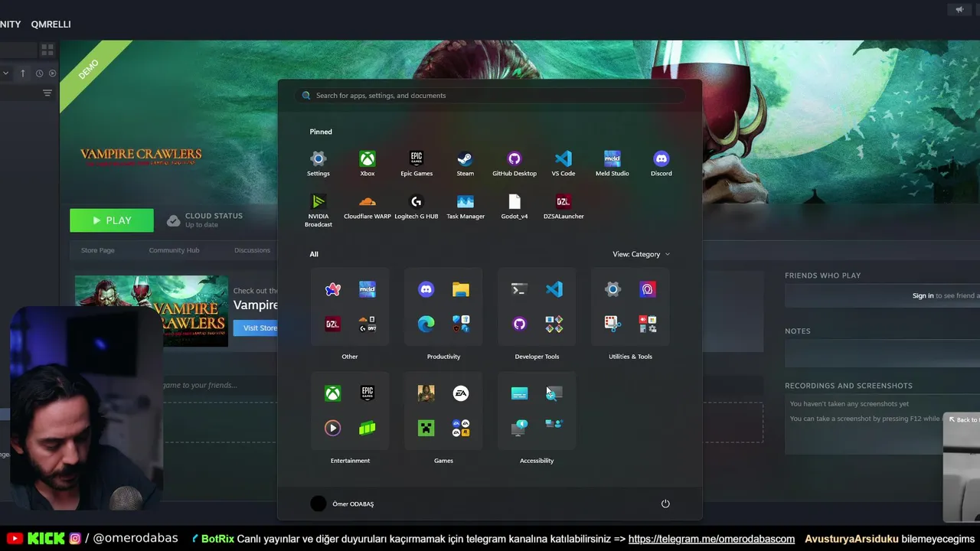Open Xbox in the Entertainment category
The width and height of the screenshot is (980, 551).
tap(333, 393)
